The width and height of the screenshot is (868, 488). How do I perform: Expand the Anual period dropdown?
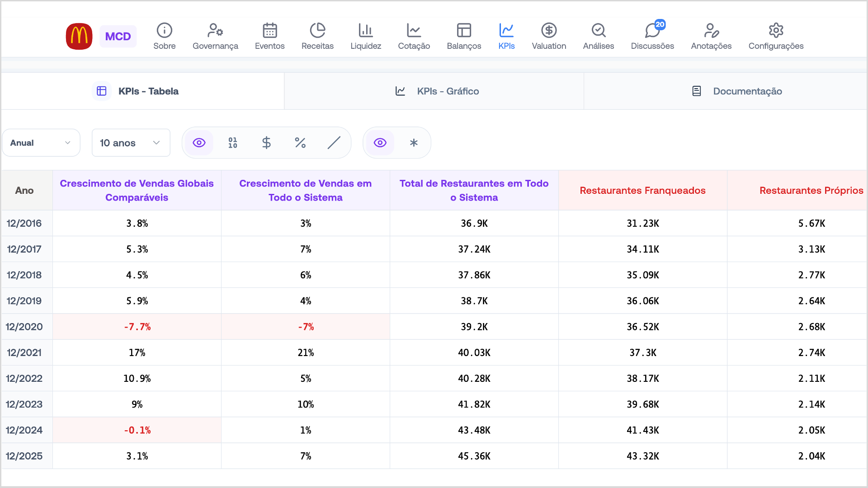click(x=41, y=143)
